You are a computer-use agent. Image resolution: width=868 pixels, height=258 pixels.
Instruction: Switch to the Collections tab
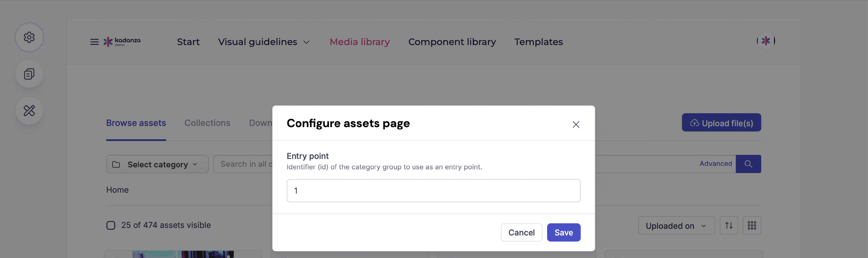(x=207, y=123)
